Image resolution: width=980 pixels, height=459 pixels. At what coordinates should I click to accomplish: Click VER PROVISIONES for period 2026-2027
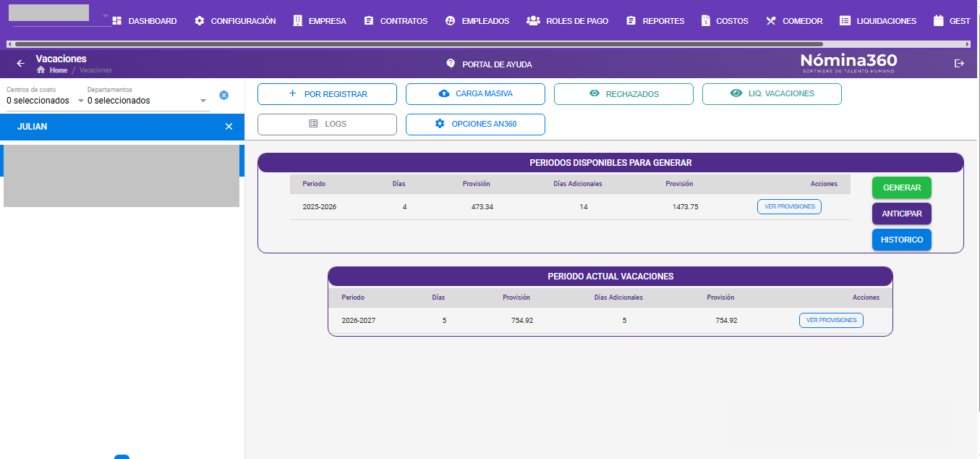(831, 320)
